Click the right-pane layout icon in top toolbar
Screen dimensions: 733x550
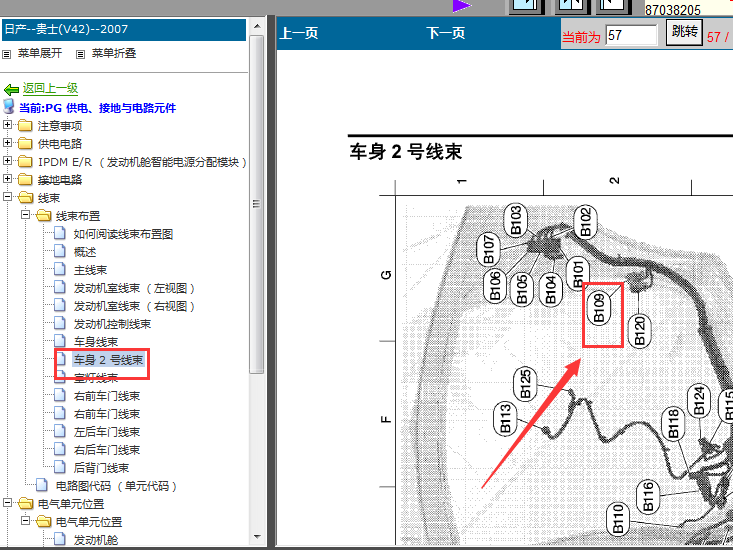tap(614, 6)
